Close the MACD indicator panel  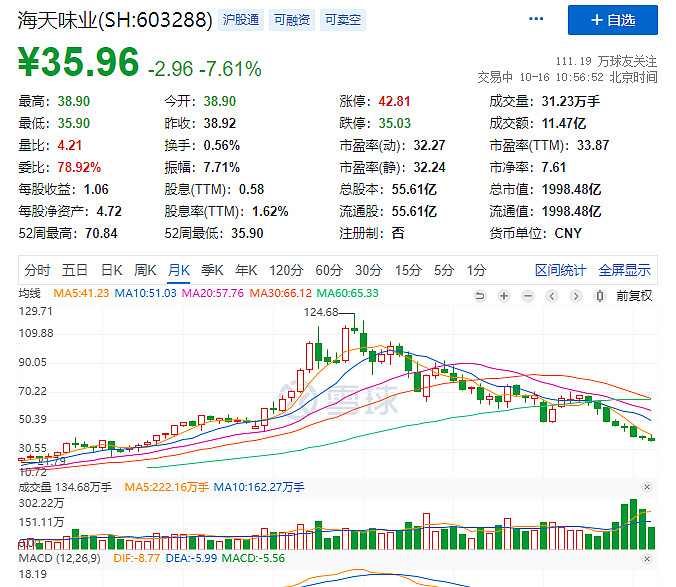647,559
